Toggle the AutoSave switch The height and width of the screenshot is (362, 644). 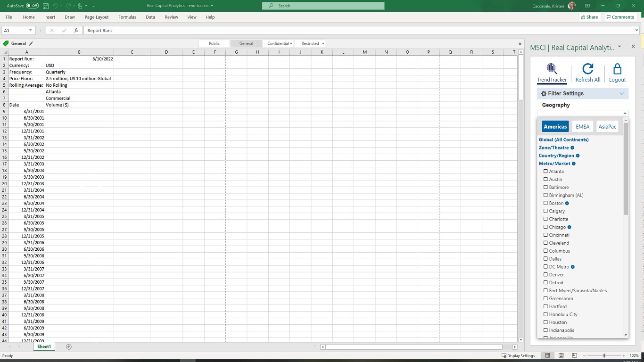[32, 6]
